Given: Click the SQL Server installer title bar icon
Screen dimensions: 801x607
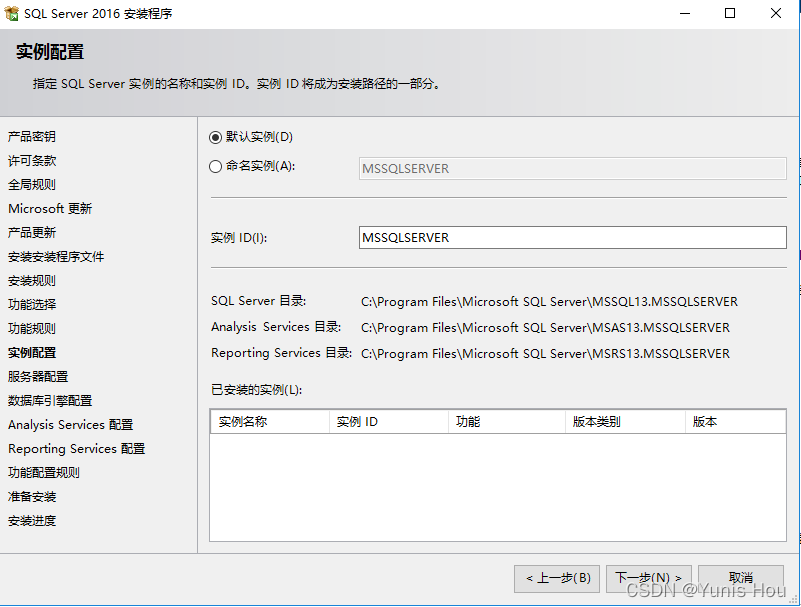Looking at the screenshot, I should click(x=11, y=13).
